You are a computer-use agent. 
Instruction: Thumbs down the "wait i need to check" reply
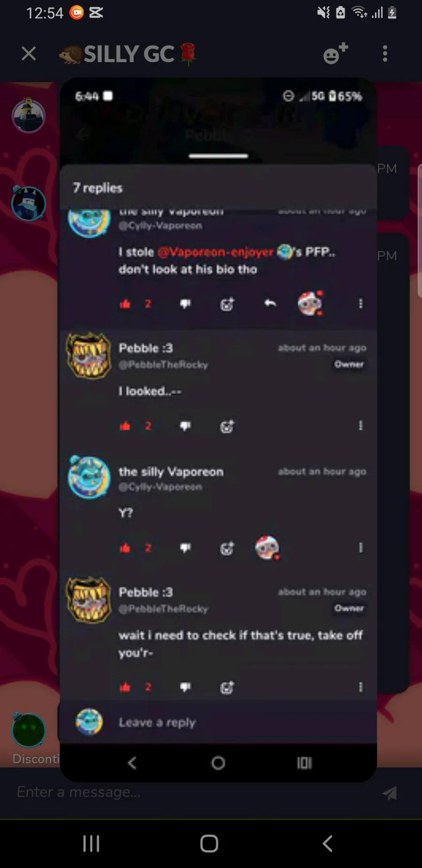[x=185, y=687]
